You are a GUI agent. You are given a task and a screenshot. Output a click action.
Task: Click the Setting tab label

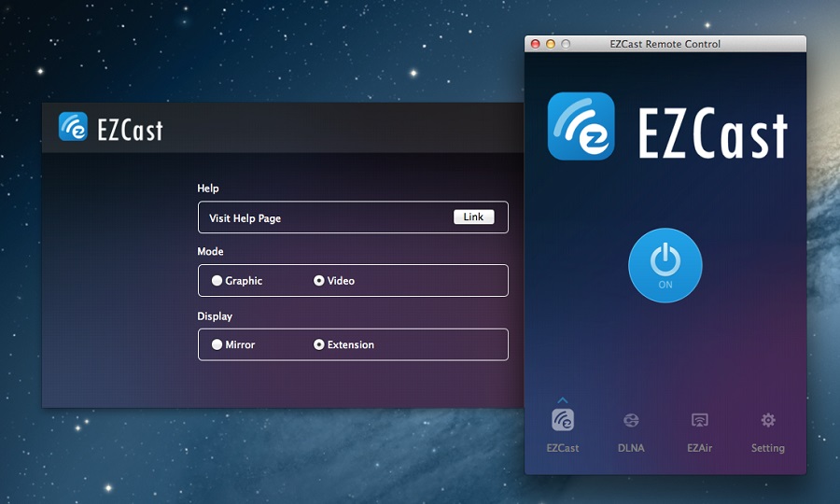tap(768, 448)
